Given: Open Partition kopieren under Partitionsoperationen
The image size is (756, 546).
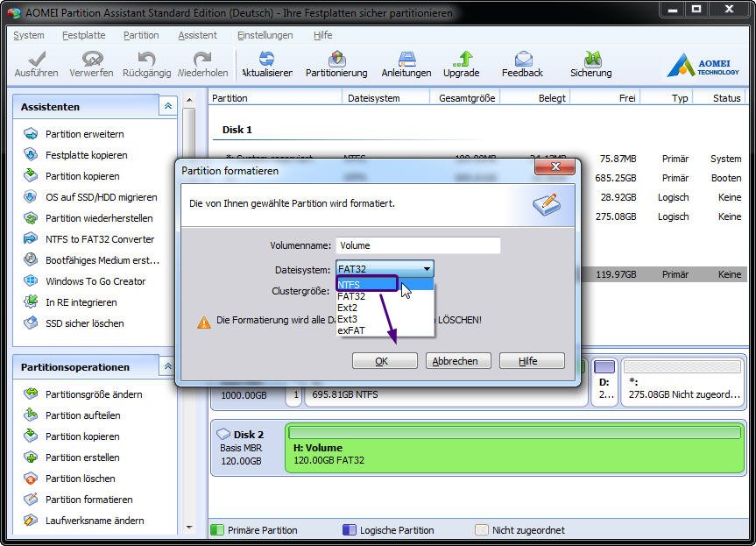Looking at the screenshot, I should click(x=82, y=436).
